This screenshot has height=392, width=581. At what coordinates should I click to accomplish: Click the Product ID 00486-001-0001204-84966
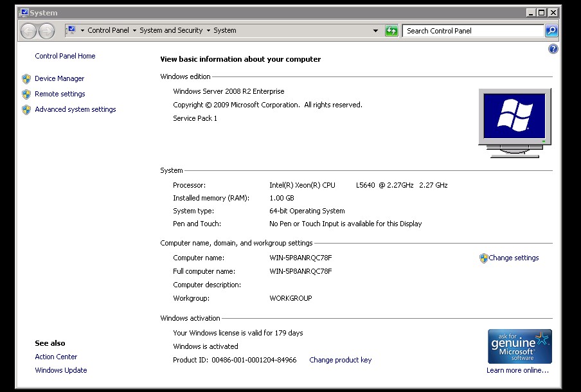235,360
